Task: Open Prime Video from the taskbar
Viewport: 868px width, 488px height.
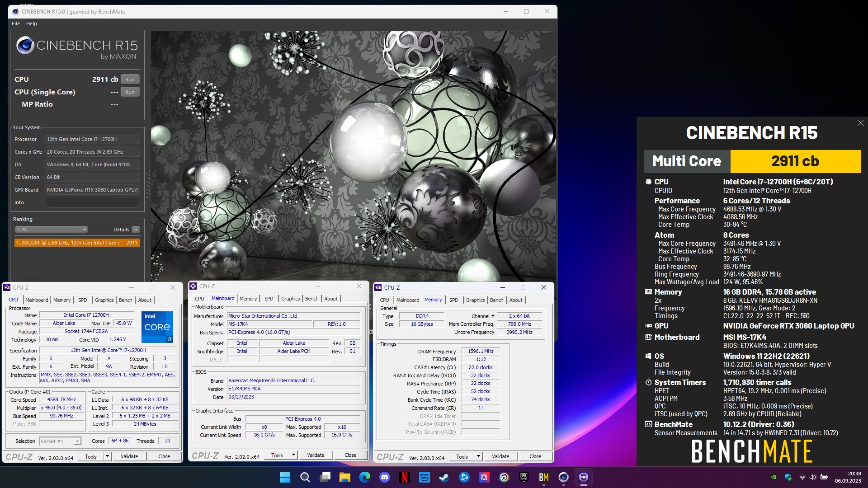Action: [424, 477]
